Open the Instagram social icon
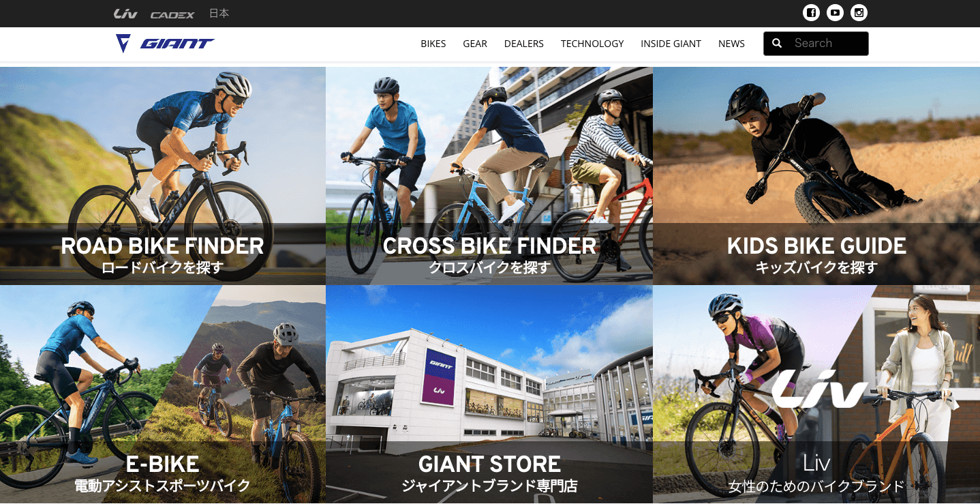The width and height of the screenshot is (980, 504). pos(859,13)
